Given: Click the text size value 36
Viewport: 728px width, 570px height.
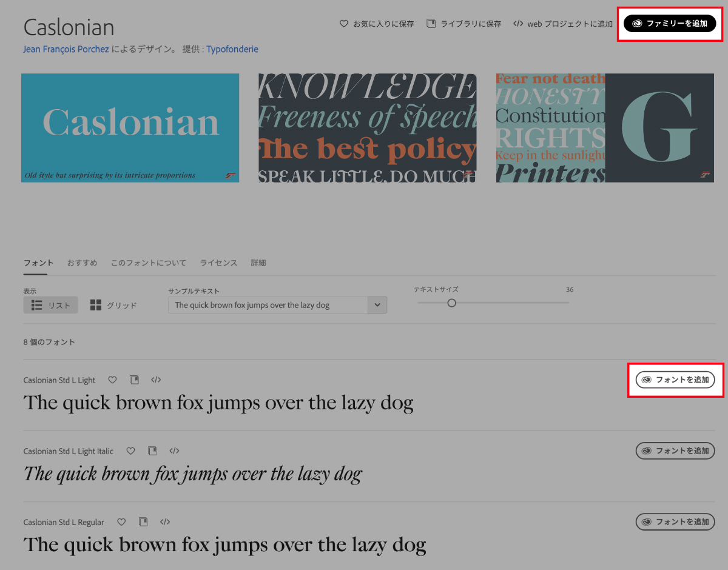Looking at the screenshot, I should click(570, 290).
